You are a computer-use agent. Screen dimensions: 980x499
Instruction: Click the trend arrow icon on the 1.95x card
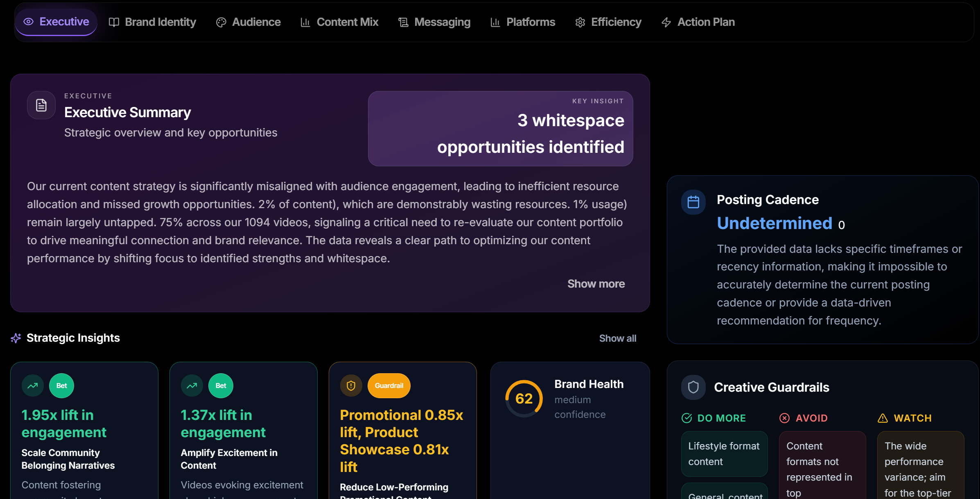[32, 385]
